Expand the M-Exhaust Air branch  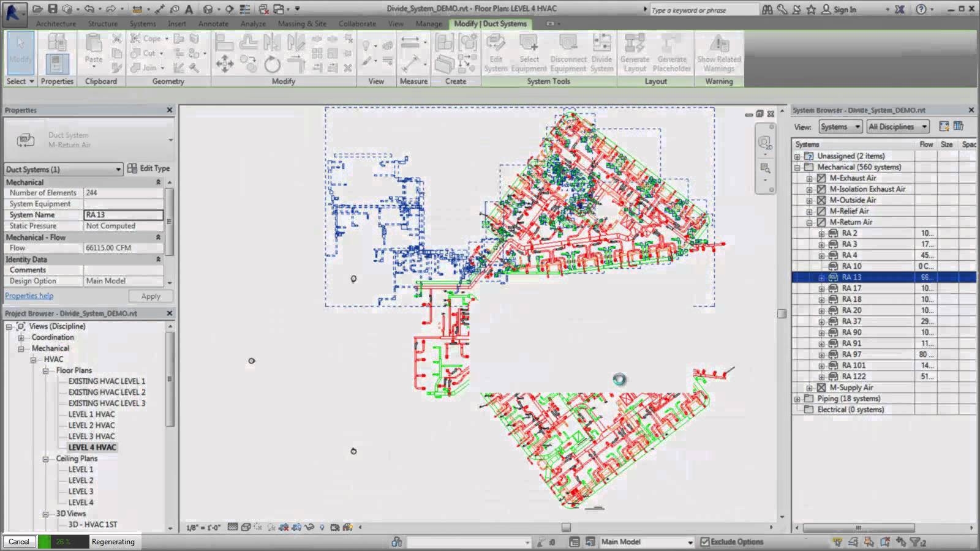(809, 178)
